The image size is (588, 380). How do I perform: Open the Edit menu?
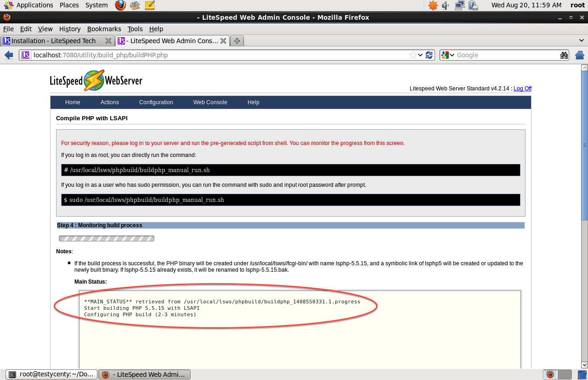(26, 29)
